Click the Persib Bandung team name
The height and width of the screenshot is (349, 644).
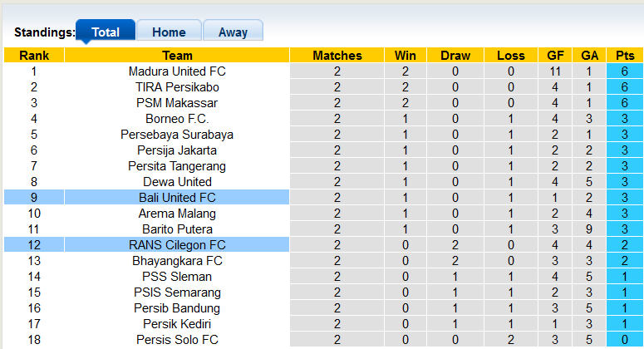[177, 308]
